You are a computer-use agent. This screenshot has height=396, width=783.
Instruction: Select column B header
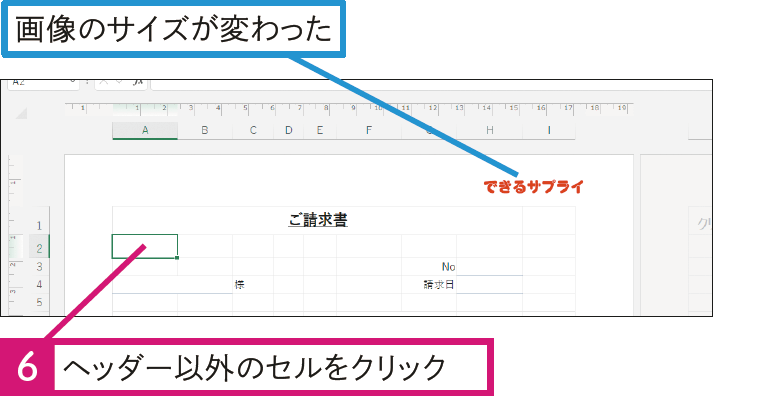205,130
